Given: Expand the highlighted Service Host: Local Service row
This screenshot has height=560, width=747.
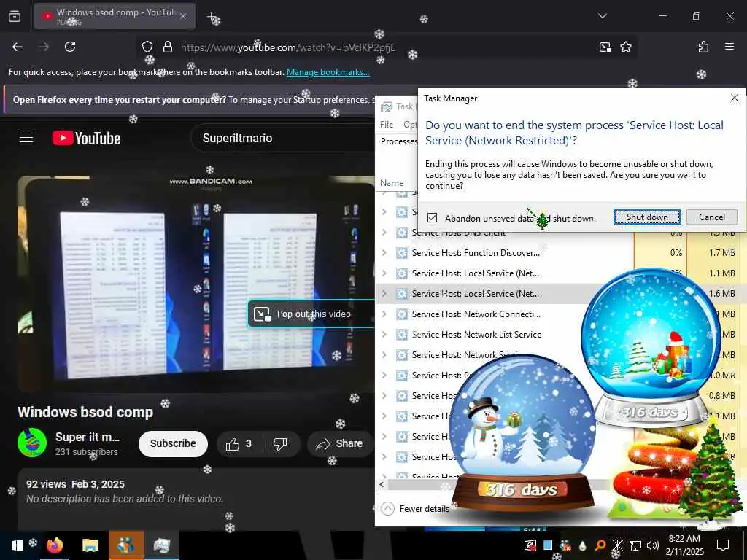Looking at the screenshot, I should [384, 294].
